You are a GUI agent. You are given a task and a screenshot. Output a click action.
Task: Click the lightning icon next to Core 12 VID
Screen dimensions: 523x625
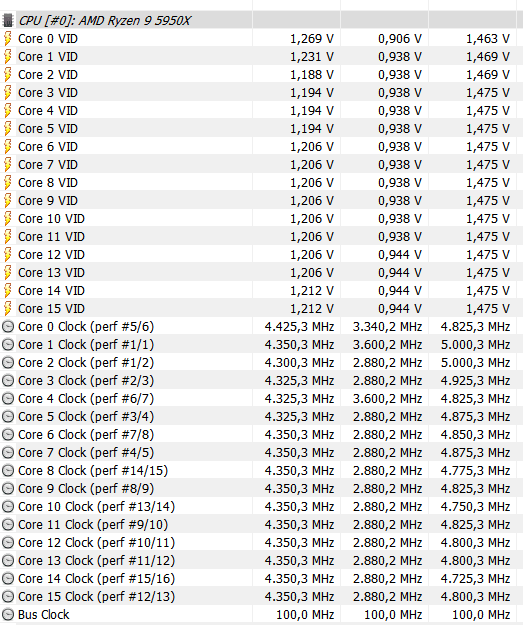[x=8, y=255]
